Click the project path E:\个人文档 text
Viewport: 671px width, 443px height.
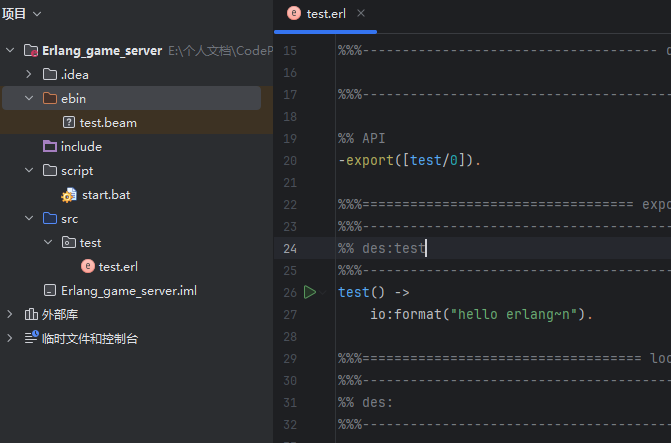[x=220, y=51]
